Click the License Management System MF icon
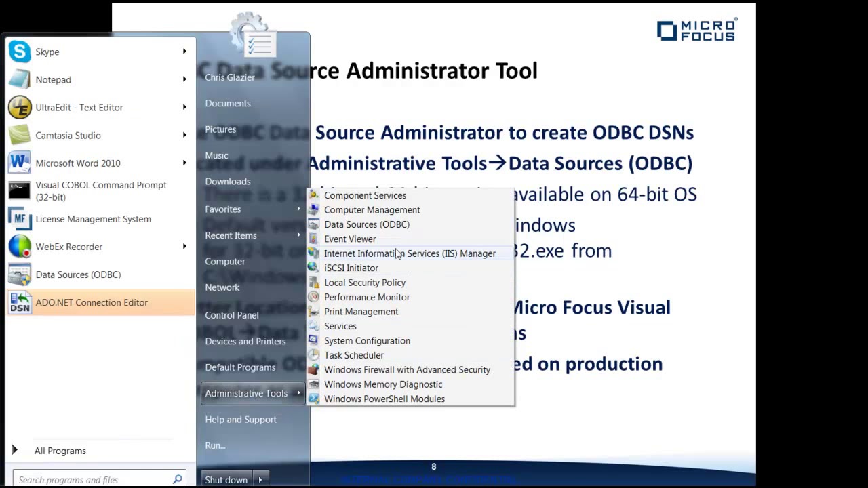This screenshot has width=868, height=488. point(20,219)
